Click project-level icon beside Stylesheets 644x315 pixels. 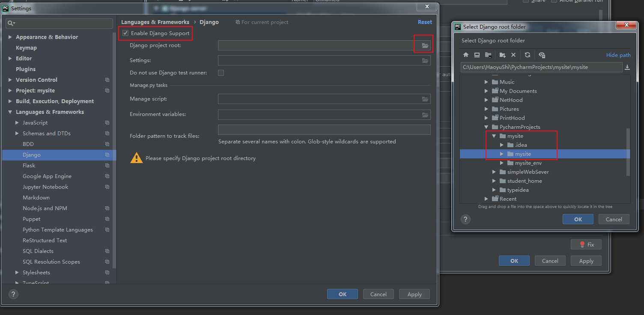pyautogui.click(x=107, y=273)
